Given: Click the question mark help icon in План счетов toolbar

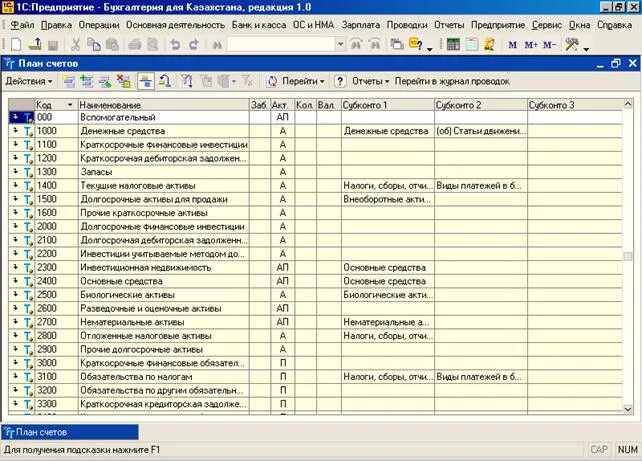Looking at the screenshot, I should coord(339,81).
